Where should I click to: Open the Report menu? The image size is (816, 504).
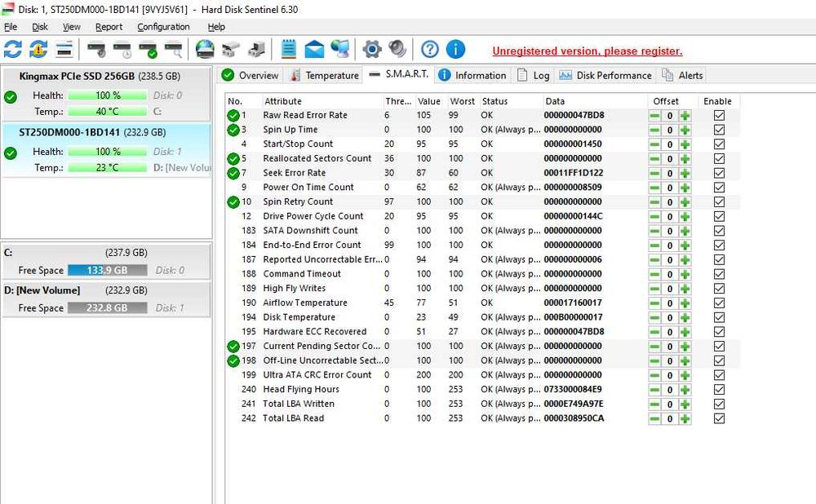tap(109, 27)
